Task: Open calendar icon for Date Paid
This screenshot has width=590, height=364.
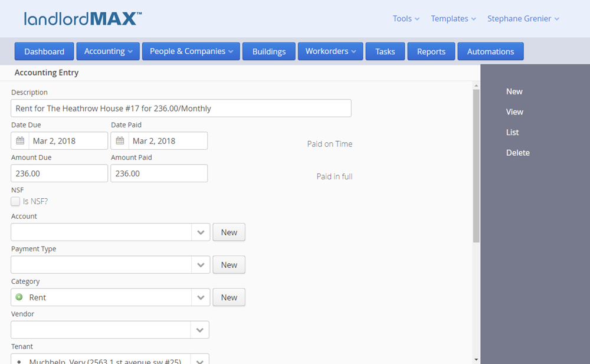Action: tap(120, 141)
